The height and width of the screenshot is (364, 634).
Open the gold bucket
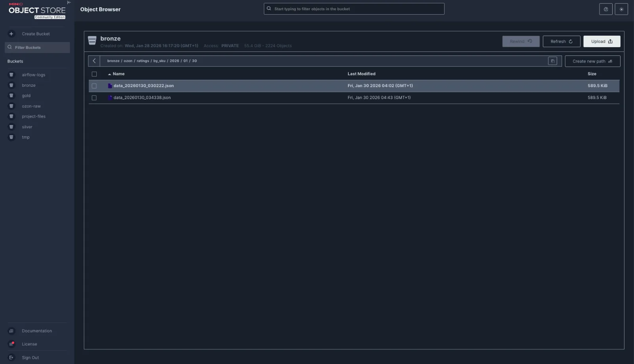click(x=26, y=95)
